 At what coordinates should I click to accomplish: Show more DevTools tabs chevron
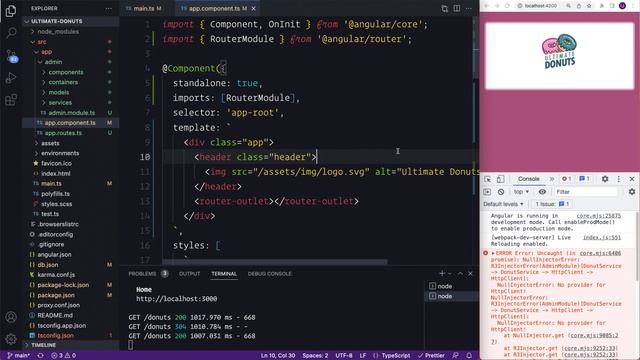click(x=552, y=179)
